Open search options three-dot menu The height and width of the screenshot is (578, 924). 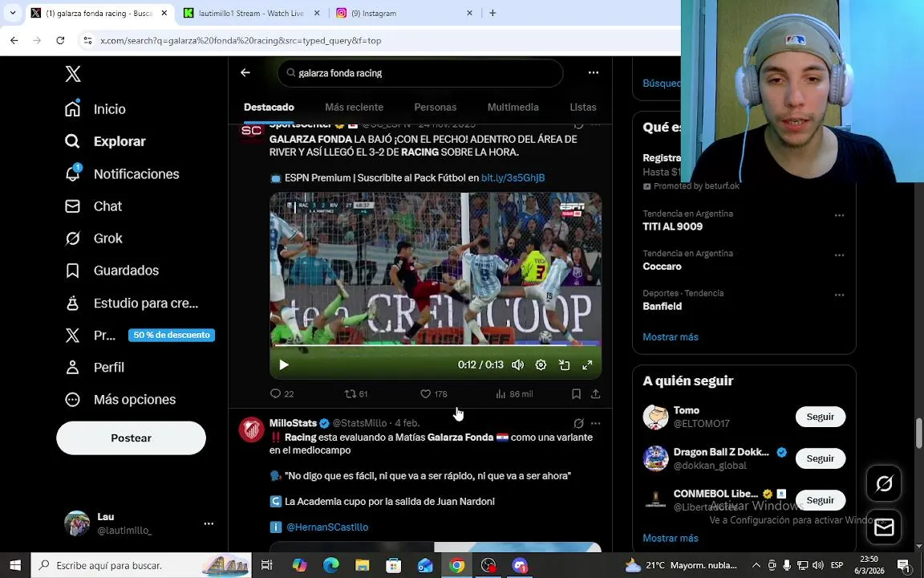(x=594, y=72)
